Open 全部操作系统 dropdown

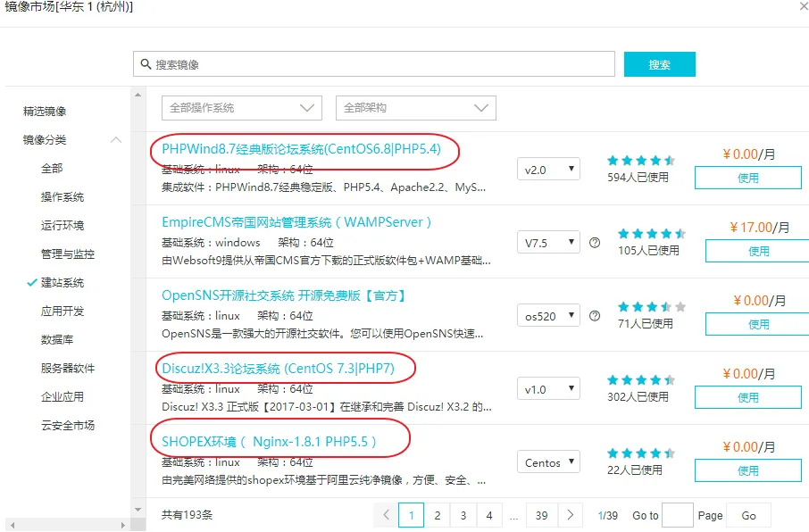[x=242, y=108]
